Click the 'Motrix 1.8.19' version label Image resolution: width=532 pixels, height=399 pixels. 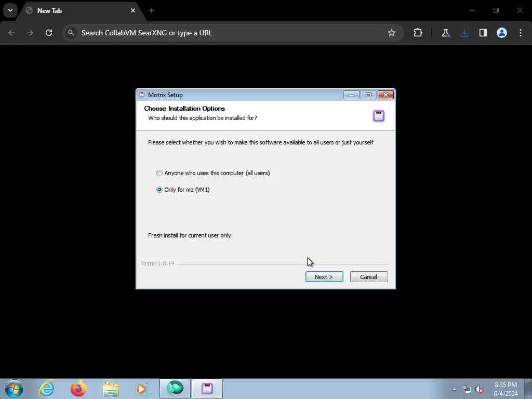pos(157,263)
